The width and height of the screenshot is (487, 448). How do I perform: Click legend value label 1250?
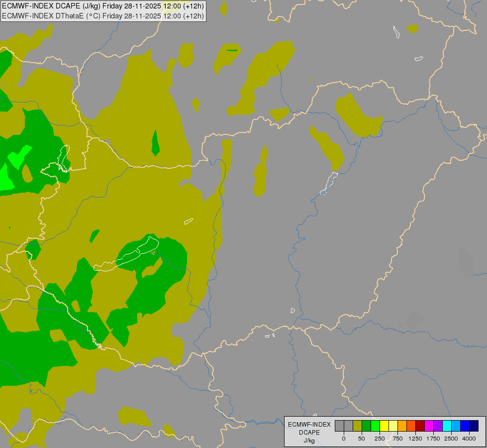coord(415,439)
